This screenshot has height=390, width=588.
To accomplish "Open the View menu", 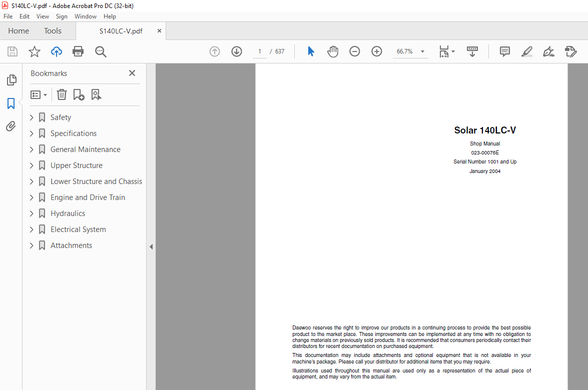I will (x=43, y=16).
